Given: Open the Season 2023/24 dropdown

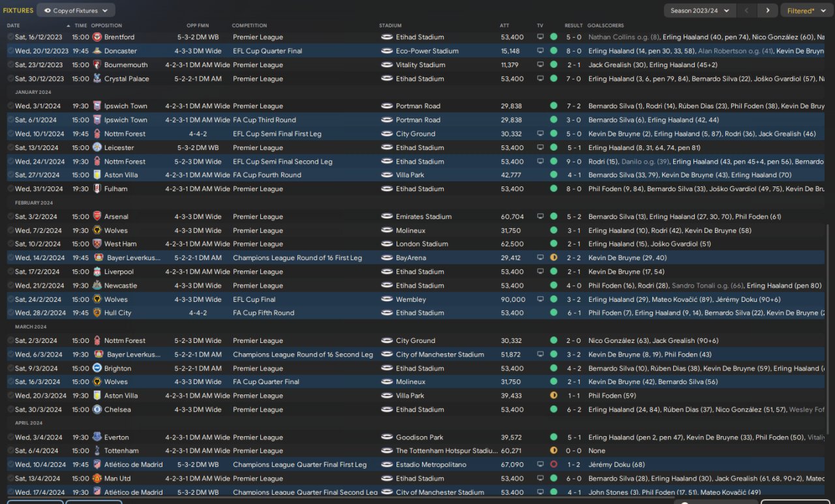Looking at the screenshot, I should [x=700, y=10].
